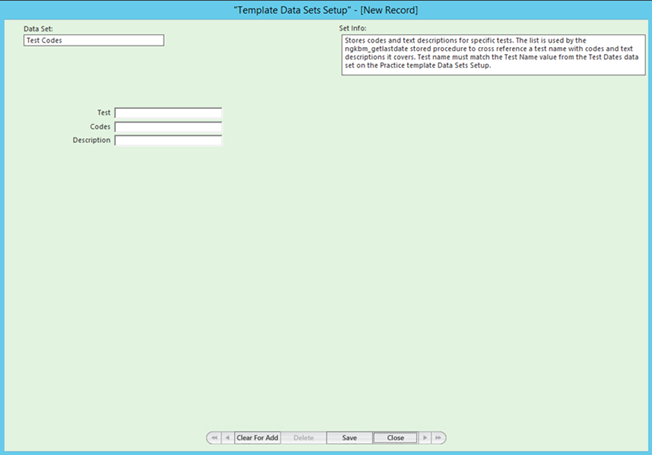The width and height of the screenshot is (652, 455).
Task: Click the "Description" field label
Action: [x=91, y=140]
